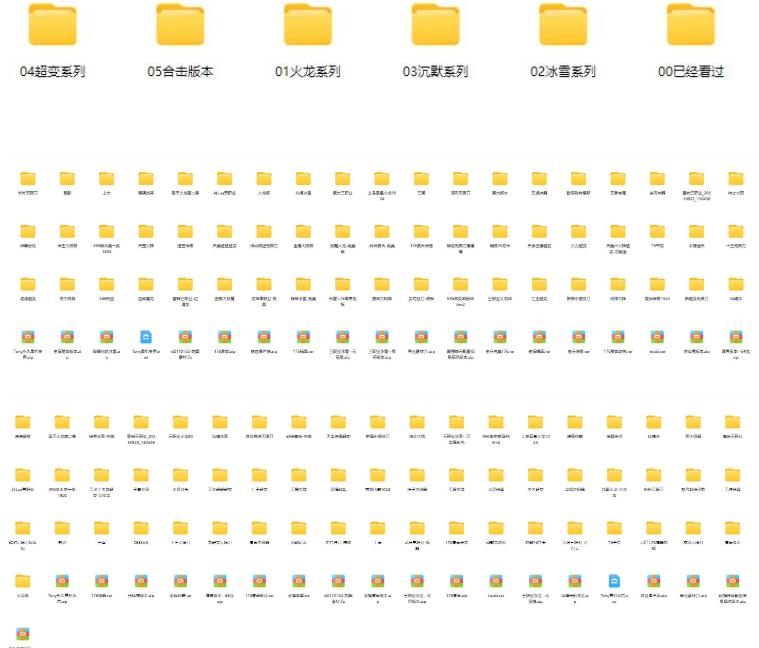Select tauloi.rar archive in the upper grid

657,337
